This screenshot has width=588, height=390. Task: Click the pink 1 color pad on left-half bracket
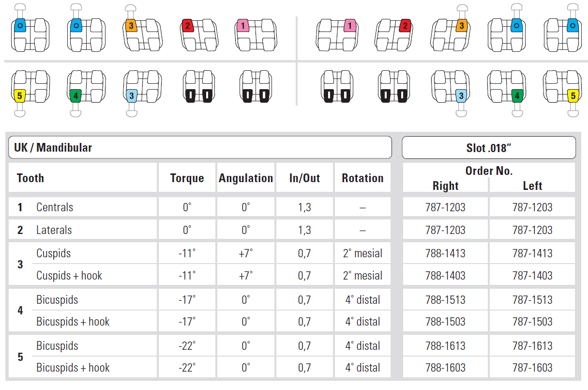[243, 25]
